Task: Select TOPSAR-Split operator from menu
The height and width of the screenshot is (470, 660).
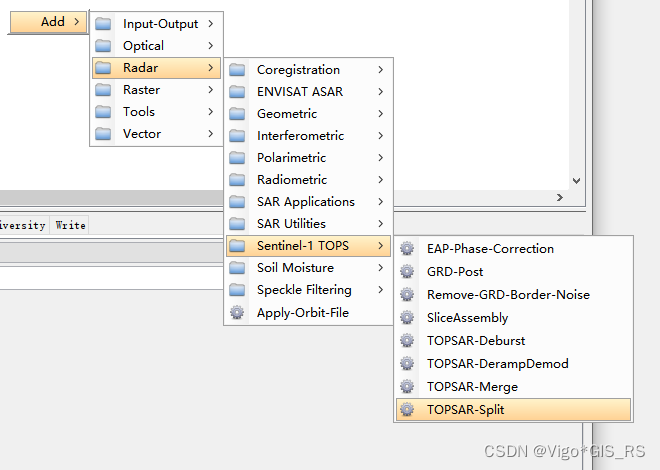Action: click(514, 409)
